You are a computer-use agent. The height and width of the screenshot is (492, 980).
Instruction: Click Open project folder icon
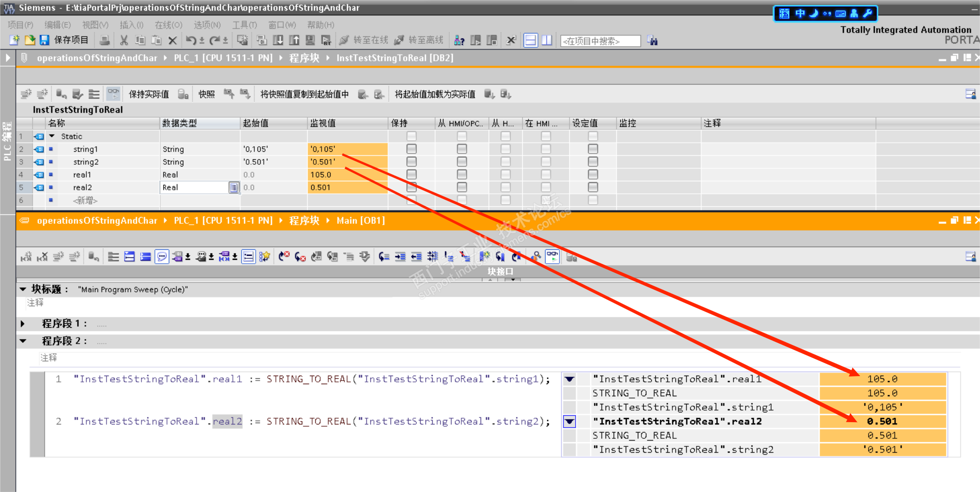[30, 40]
